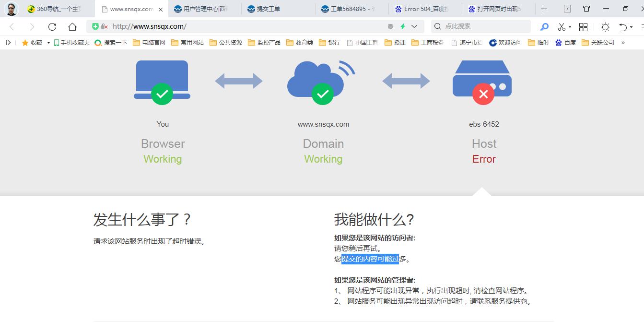Click the QR code icon in address bar

390,27
